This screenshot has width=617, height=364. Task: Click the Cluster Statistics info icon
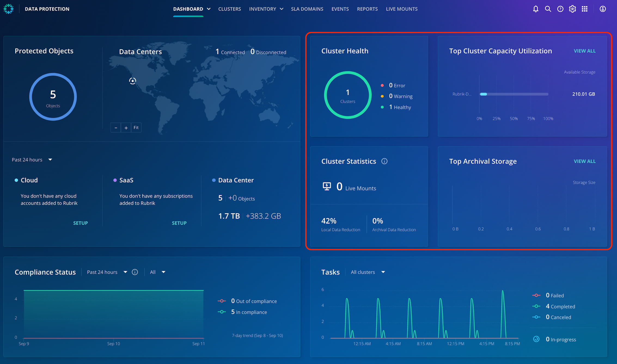point(384,161)
